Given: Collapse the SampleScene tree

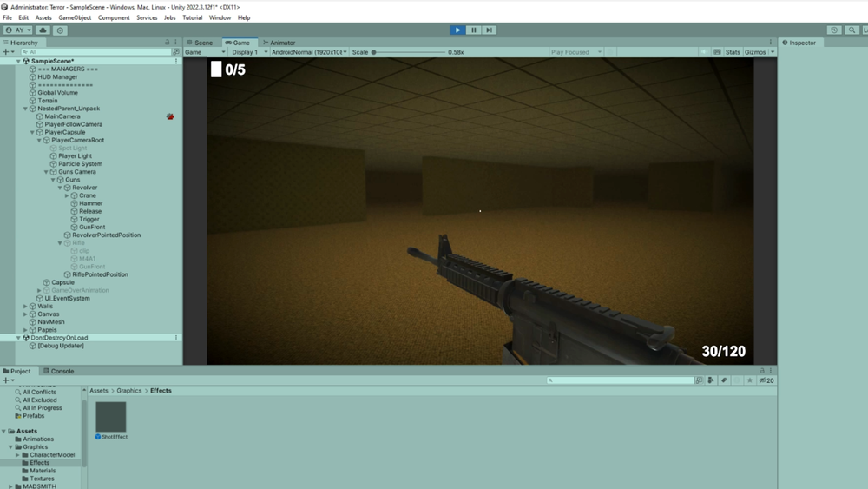Looking at the screenshot, I should point(18,61).
